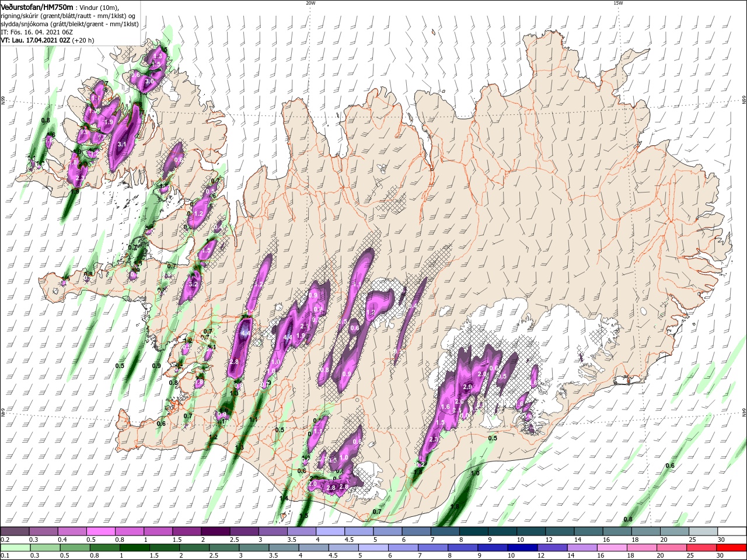Click the "3.6" snowfall value on the map
Image resolution: width=747 pixels, height=560 pixels.
[149, 81]
